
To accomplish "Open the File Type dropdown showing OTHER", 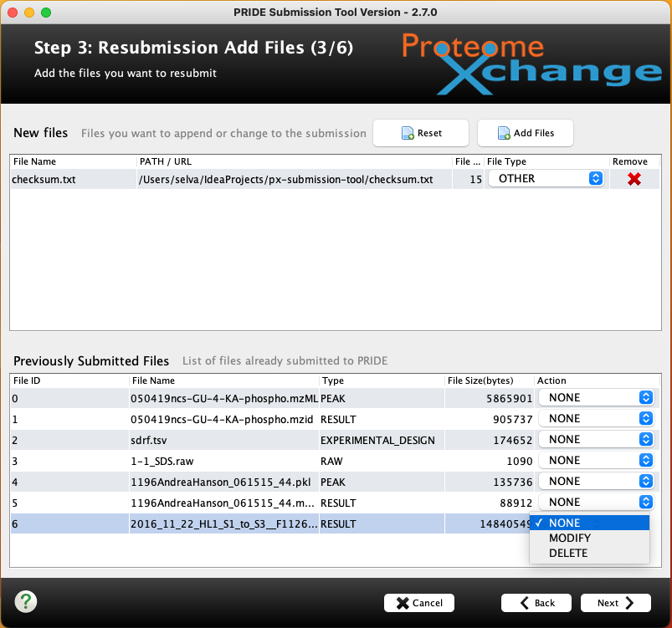I will tap(546, 179).
